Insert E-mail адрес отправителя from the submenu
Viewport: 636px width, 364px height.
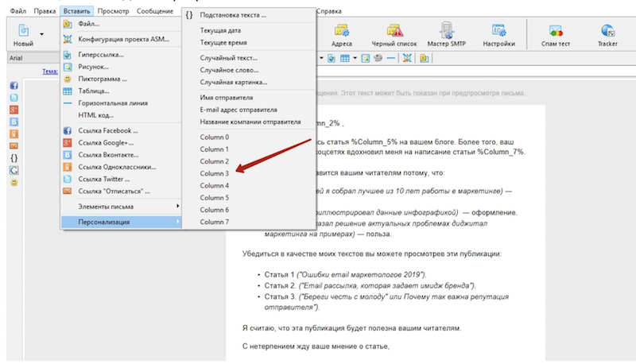coord(249,110)
